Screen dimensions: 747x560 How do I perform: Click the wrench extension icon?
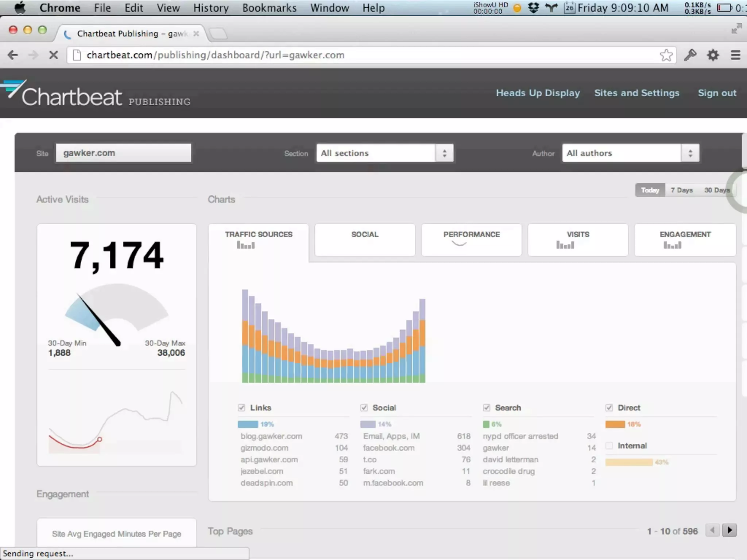[x=690, y=55]
